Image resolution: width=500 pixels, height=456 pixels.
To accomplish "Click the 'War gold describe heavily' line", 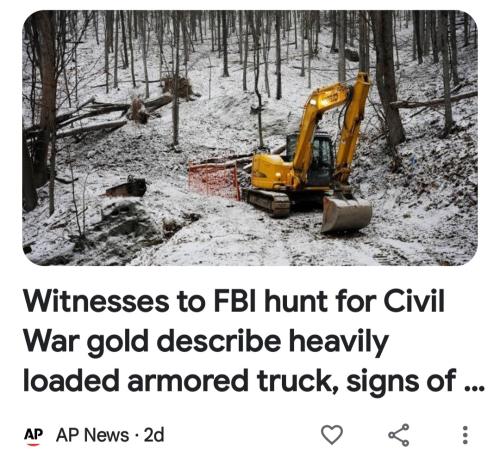I will 206,342.
